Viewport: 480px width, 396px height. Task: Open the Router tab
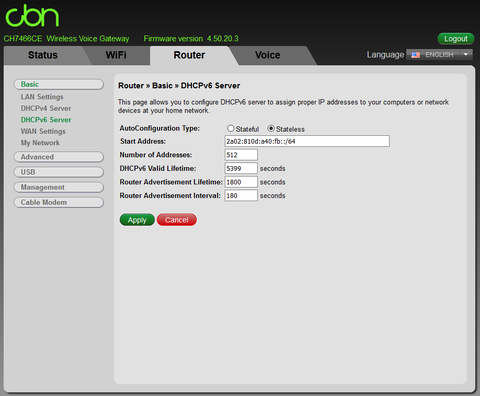click(189, 55)
